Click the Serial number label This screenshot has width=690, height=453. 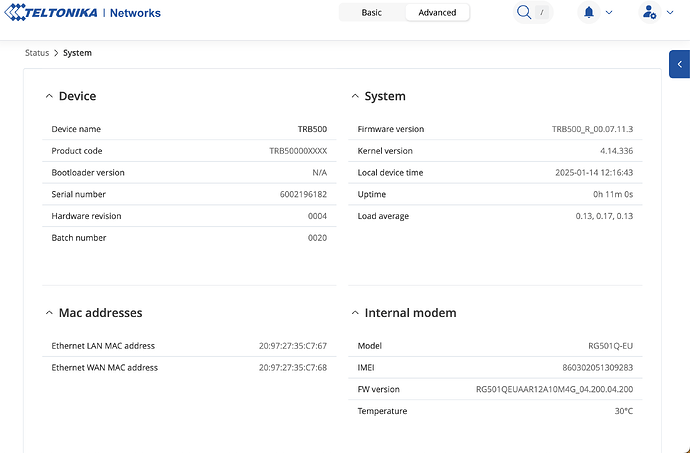click(78, 194)
